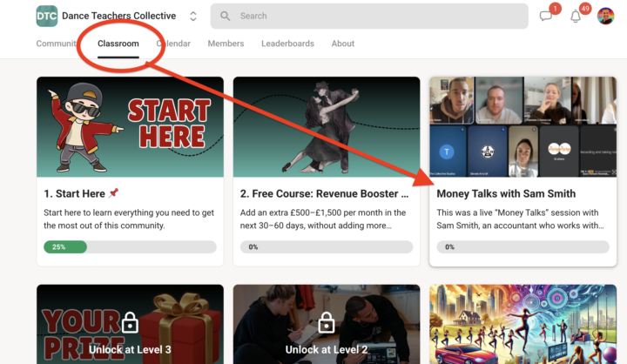The image size is (627, 364).
Task: Open the colorful dancers city course thumbnail
Action: click(x=523, y=325)
